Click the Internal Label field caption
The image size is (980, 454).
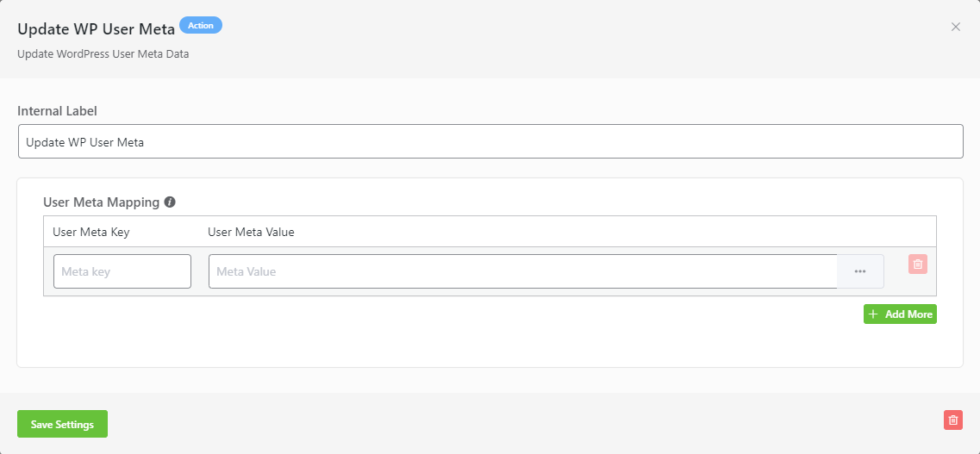pyautogui.click(x=57, y=111)
